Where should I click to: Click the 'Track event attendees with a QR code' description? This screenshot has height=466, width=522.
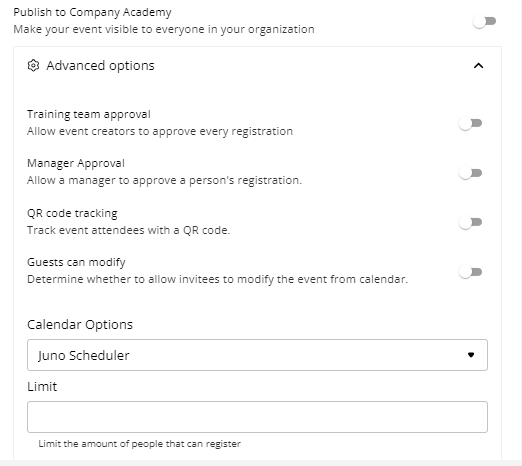129,230
